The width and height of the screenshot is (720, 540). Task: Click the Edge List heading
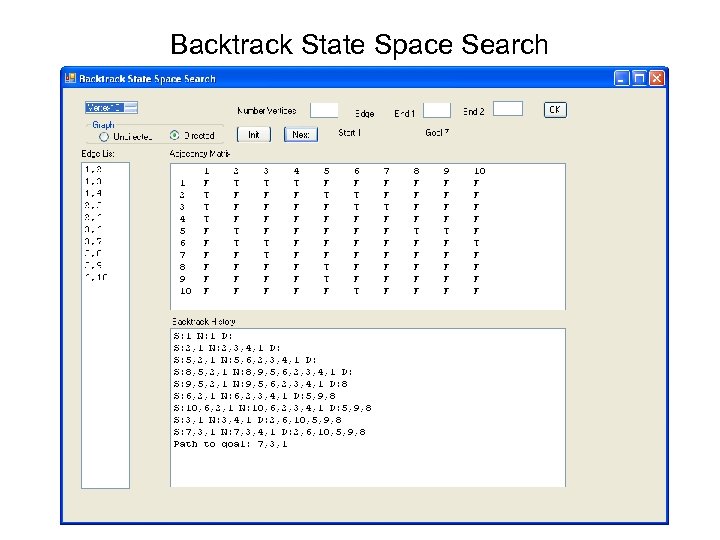(x=98, y=154)
